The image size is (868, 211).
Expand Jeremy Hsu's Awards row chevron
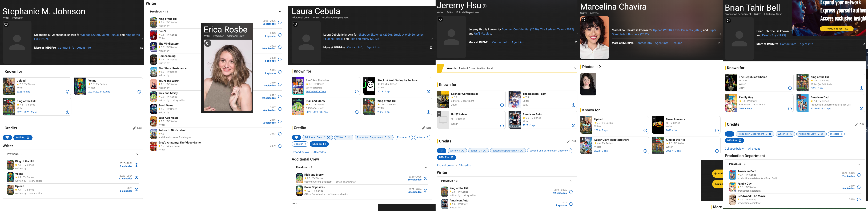(575, 68)
